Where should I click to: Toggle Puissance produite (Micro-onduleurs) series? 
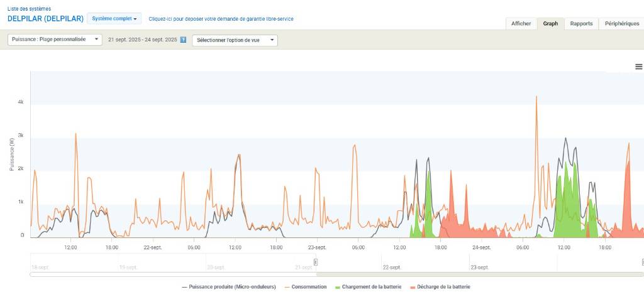tap(229, 287)
